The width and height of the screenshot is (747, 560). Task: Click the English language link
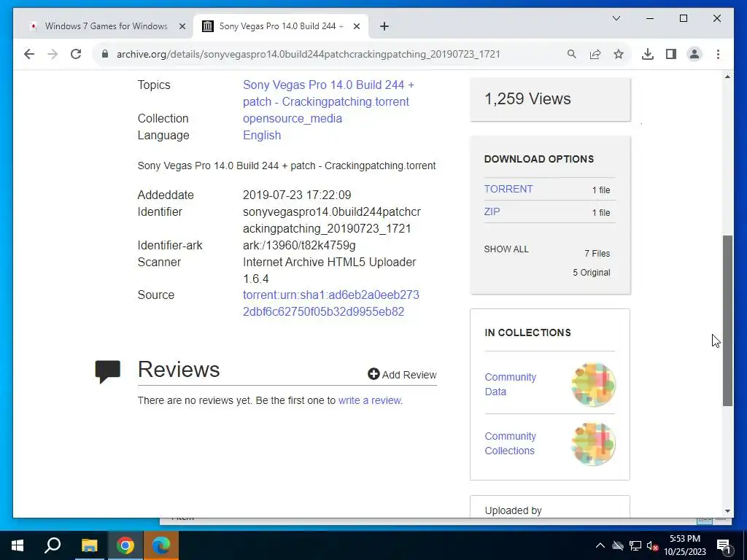(x=262, y=135)
